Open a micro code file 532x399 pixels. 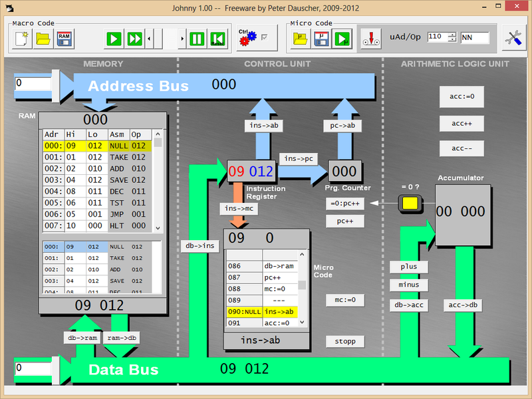tap(301, 39)
